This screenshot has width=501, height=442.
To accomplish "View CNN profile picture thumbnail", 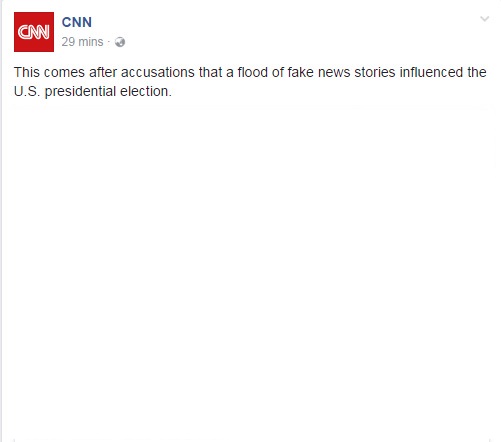I will click(x=34, y=32).
